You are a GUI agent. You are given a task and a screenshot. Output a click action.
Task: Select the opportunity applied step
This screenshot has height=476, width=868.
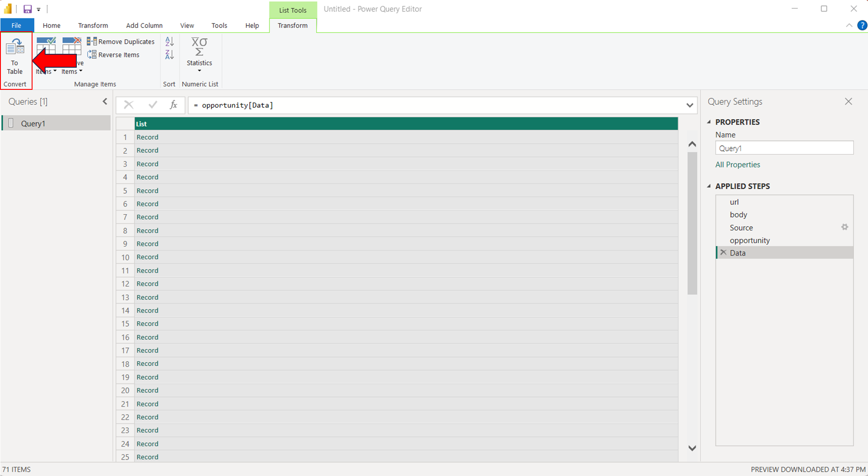click(750, 240)
